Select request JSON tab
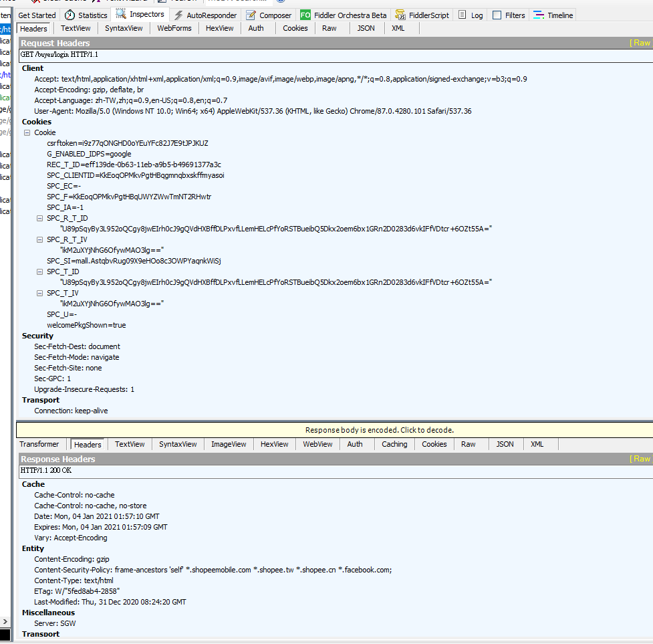Image resolution: width=653 pixels, height=644 pixels. (x=366, y=28)
